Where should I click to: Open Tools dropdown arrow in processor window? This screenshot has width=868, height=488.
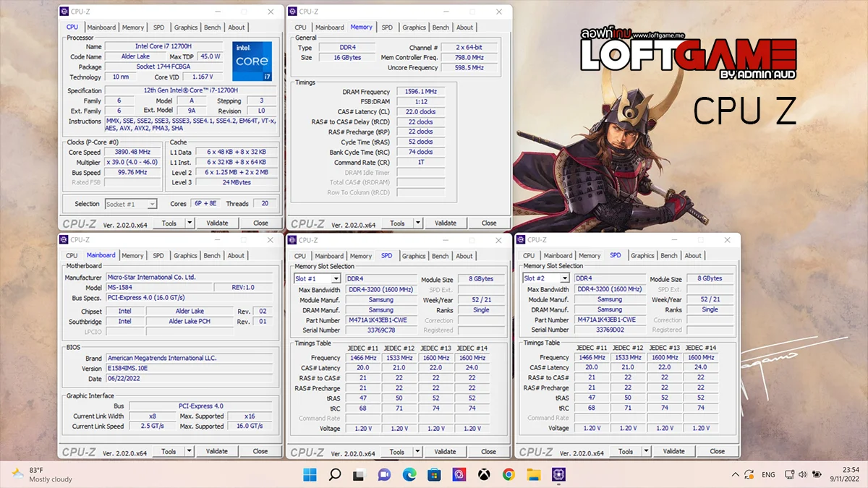pos(190,223)
